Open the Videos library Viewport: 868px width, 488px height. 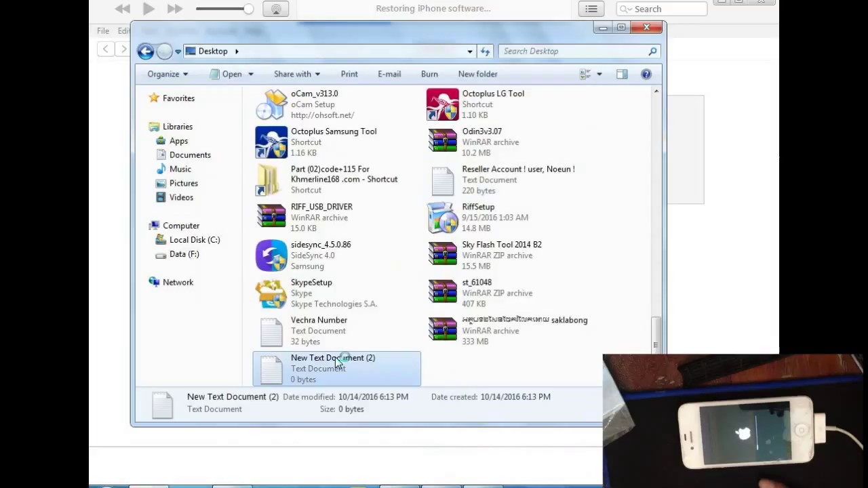pyautogui.click(x=181, y=198)
